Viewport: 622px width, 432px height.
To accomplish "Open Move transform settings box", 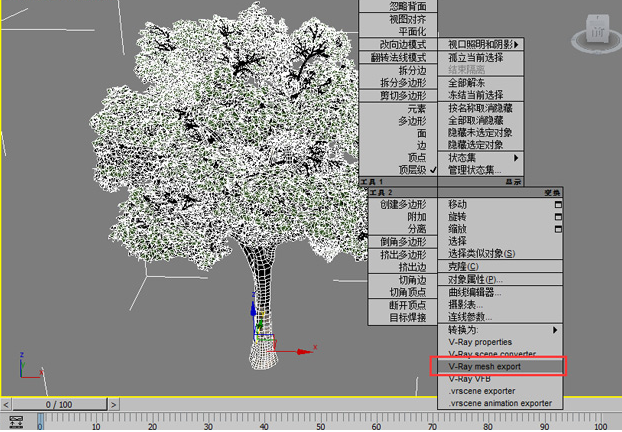I will [558, 205].
